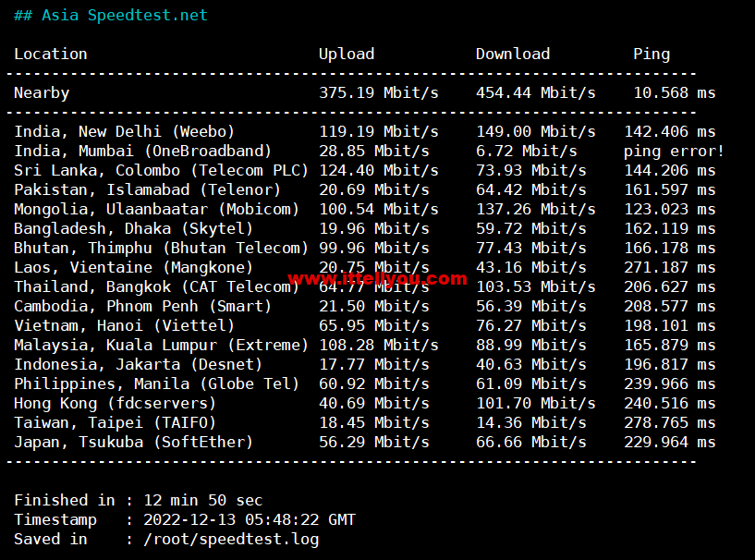Select the 'Upload' column header
This screenshot has height=560, width=755.
pyautogui.click(x=347, y=55)
